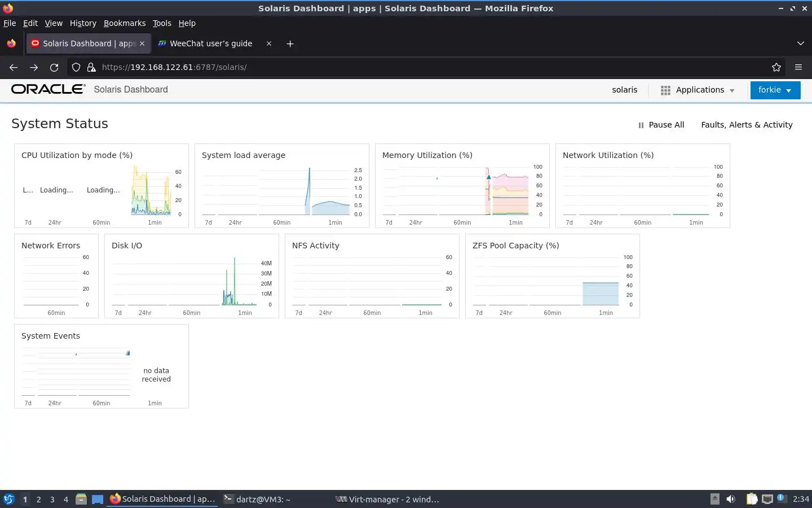Click the padlock site security icon

[x=91, y=67]
